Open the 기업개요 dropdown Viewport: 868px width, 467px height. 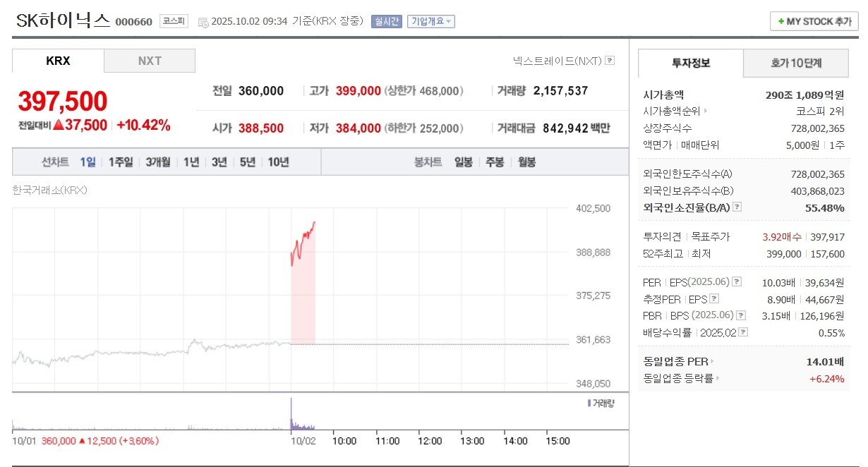(x=432, y=21)
